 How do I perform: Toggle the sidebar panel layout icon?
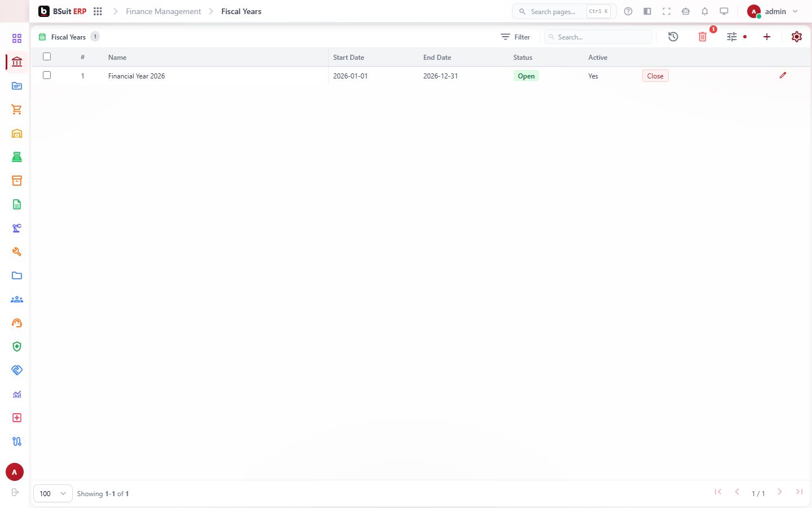647,11
